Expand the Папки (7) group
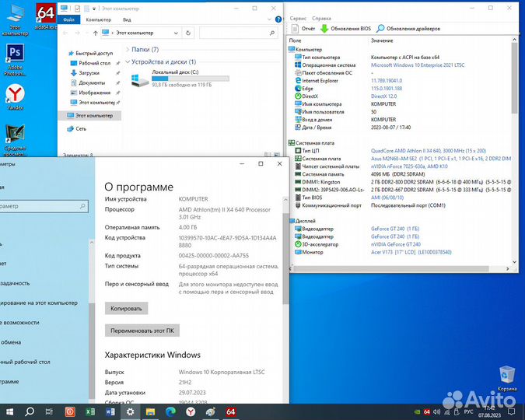The image size is (525, 420). 128,50
